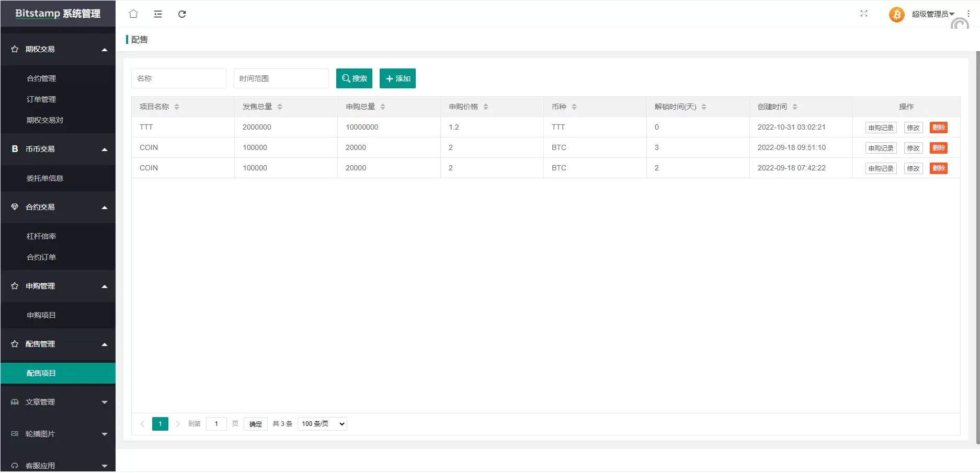Select 申购项目 from the sidebar

(x=41, y=315)
